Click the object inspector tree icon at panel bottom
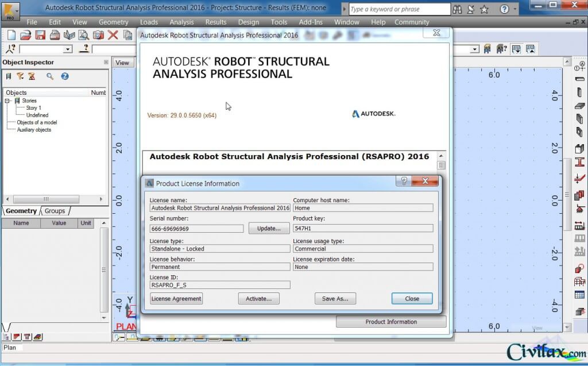This screenshot has width=588, height=366. coord(7,337)
